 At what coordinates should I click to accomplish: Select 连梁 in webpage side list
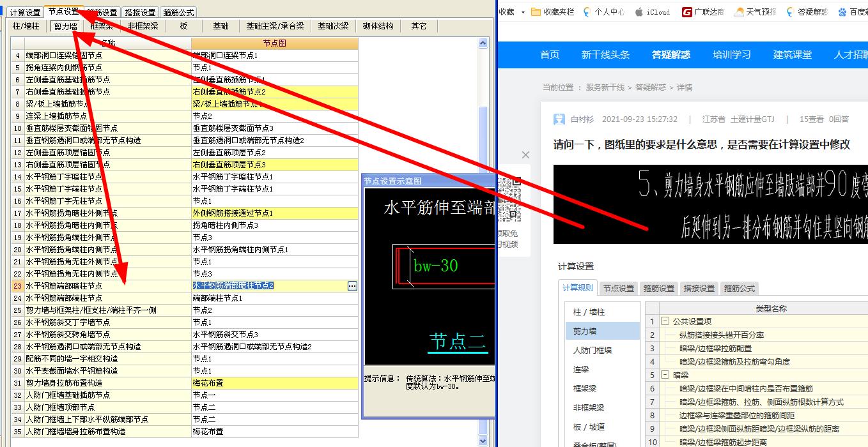tap(602, 369)
